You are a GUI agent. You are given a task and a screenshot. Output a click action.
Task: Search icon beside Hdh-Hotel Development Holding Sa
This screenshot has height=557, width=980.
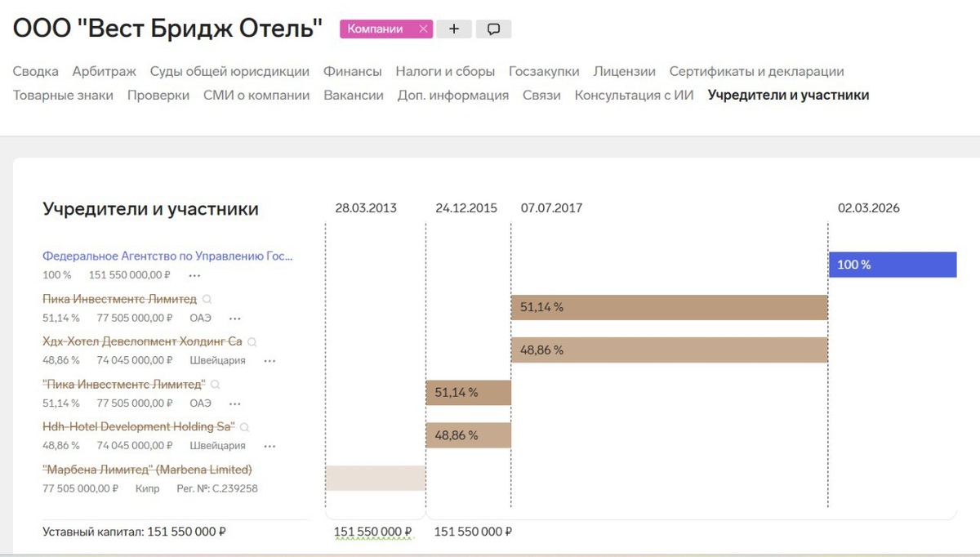coord(244,426)
